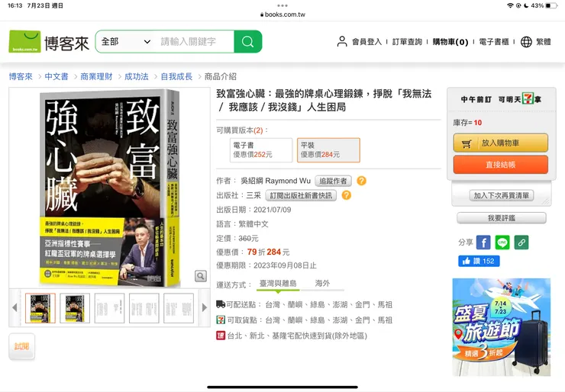Select fifth preview page thumbnail
Image resolution: width=565 pixels, height=392 pixels.
[179, 308]
